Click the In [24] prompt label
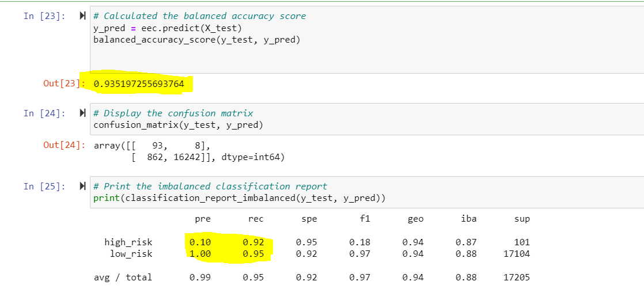Image resolution: width=644 pixels, height=308 pixels. [x=44, y=113]
